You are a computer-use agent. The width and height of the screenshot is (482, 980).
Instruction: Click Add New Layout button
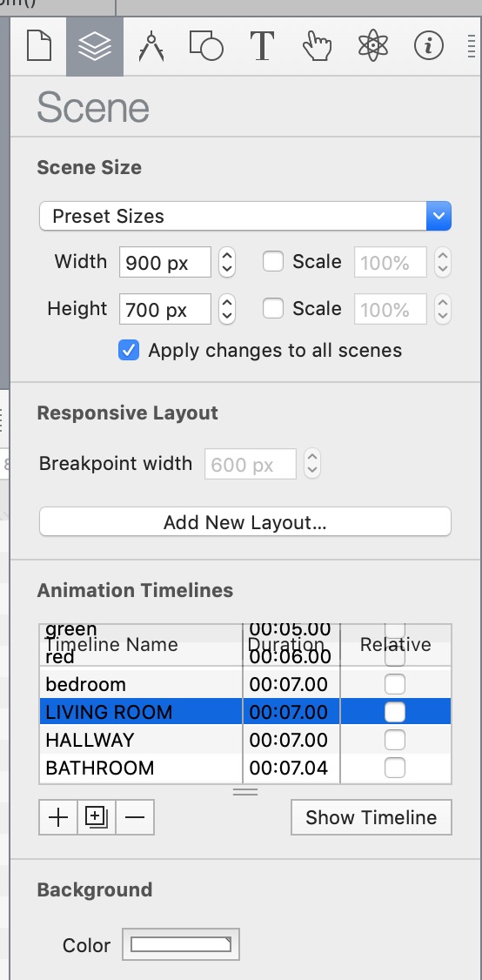tap(245, 522)
